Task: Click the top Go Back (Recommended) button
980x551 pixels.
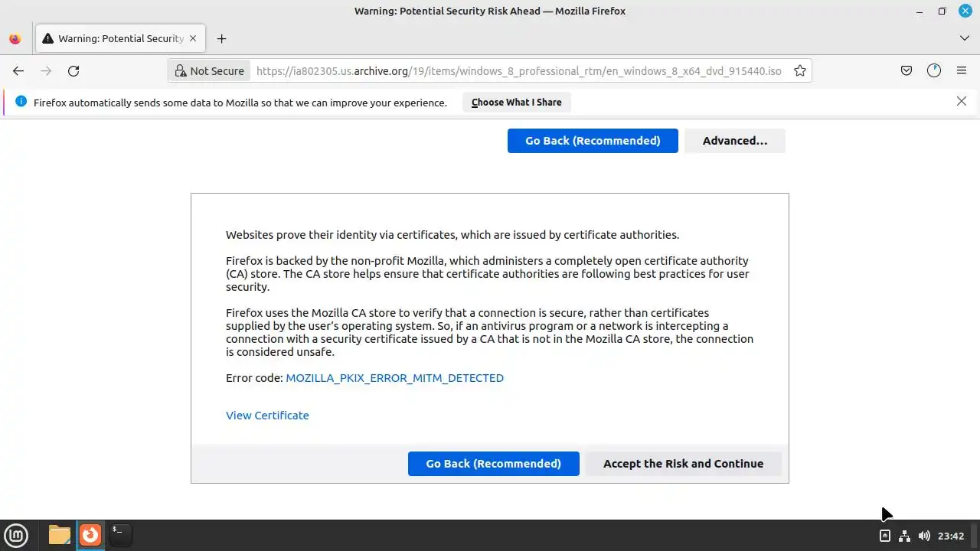Action: tap(593, 141)
